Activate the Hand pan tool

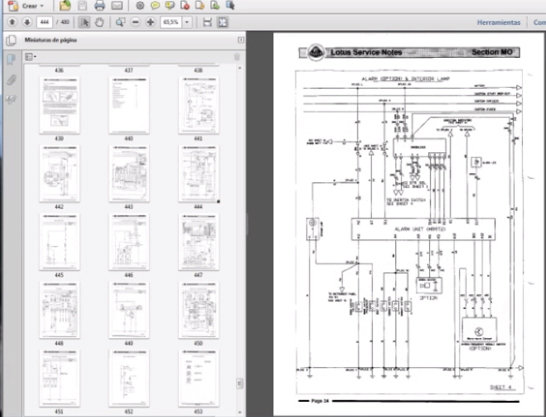pyautogui.click(x=99, y=22)
